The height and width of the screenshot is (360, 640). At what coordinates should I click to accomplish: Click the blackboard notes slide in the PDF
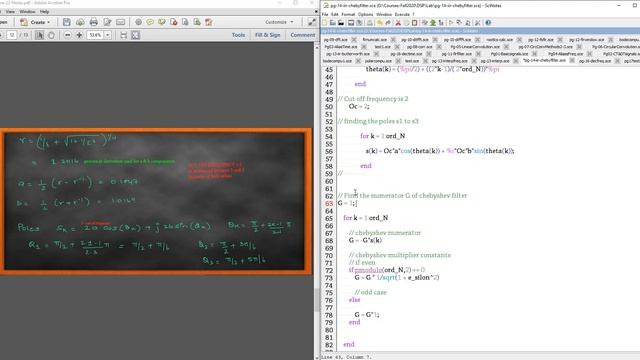pyautogui.click(x=156, y=201)
